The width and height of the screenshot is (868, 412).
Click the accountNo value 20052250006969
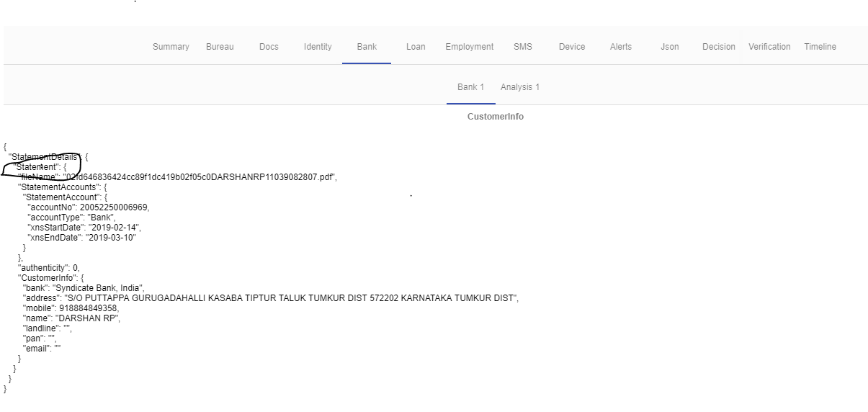coord(115,207)
